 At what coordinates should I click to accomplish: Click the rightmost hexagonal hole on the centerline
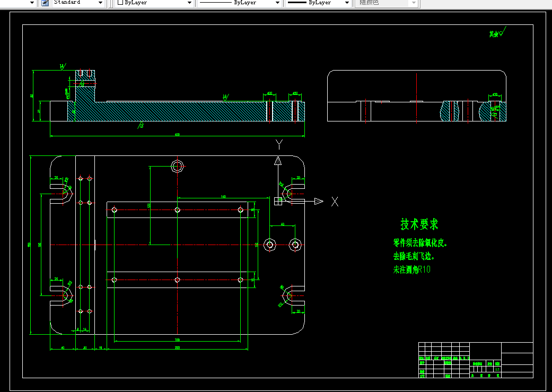(x=295, y=245)
